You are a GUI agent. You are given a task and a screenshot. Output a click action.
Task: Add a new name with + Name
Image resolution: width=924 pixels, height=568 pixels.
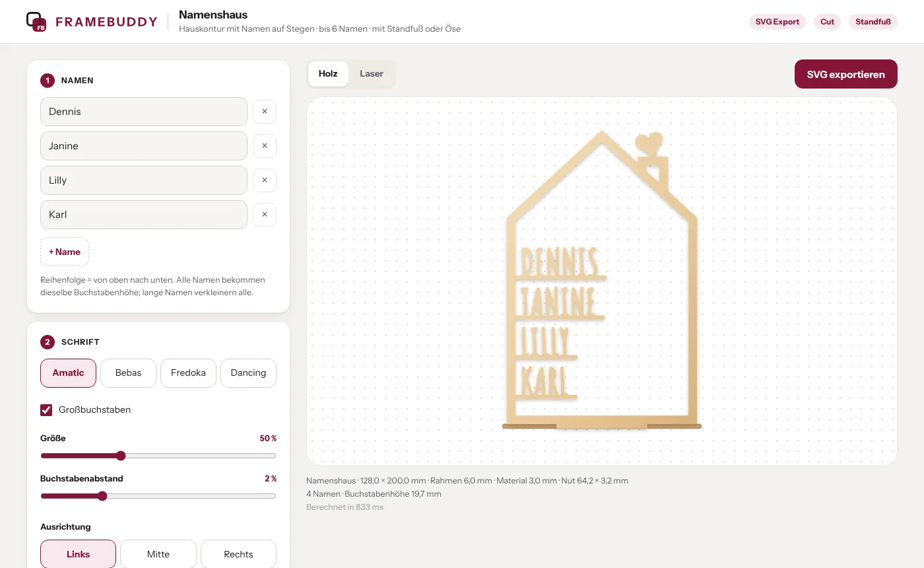[65, 252]
